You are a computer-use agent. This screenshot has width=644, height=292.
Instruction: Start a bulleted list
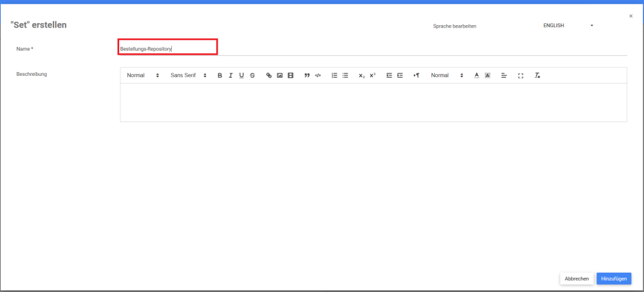[x=345, y=75]
